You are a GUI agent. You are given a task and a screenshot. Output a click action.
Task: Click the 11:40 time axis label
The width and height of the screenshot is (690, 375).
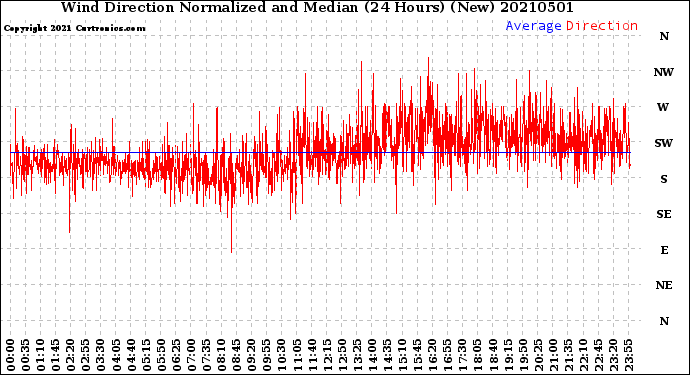[x=312, y=355]
